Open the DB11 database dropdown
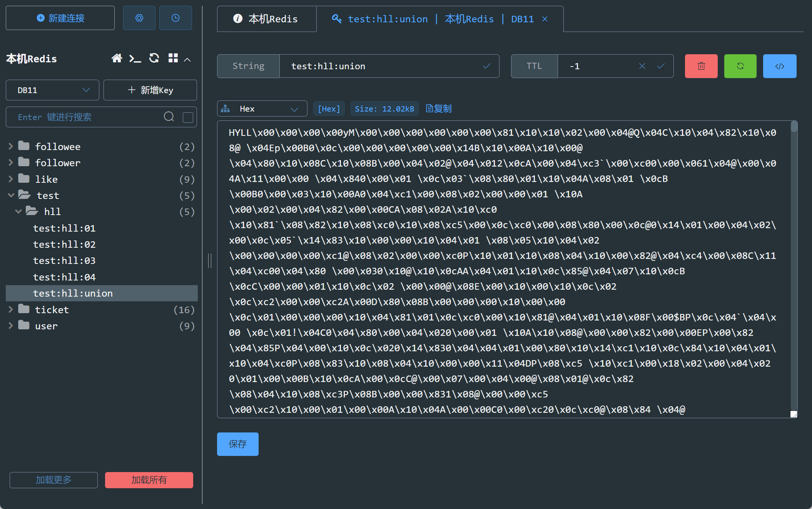This screenshot has width=812, height=509. tap(52, 90)
